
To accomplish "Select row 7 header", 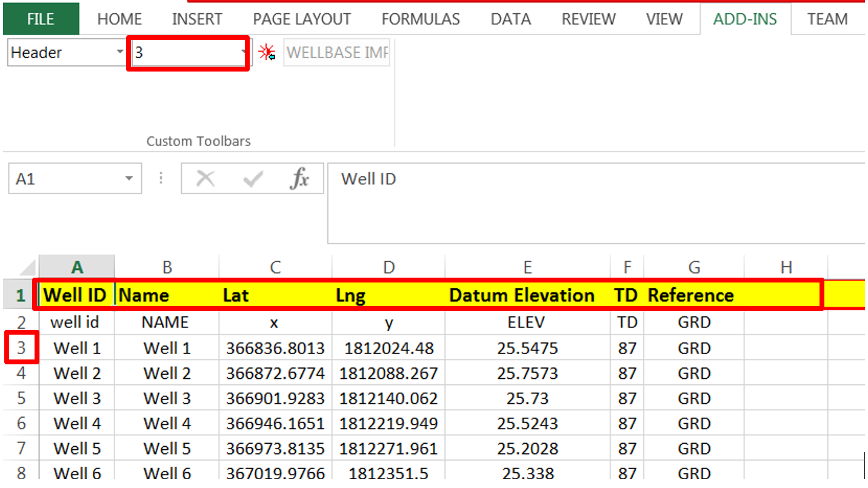I will coord(21,449).
